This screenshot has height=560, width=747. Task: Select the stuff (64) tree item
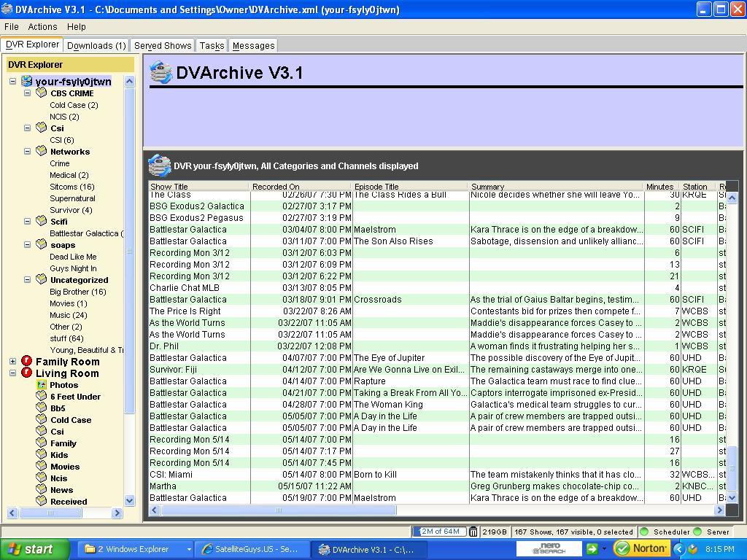pyautogui.click(x=66, y=338)
